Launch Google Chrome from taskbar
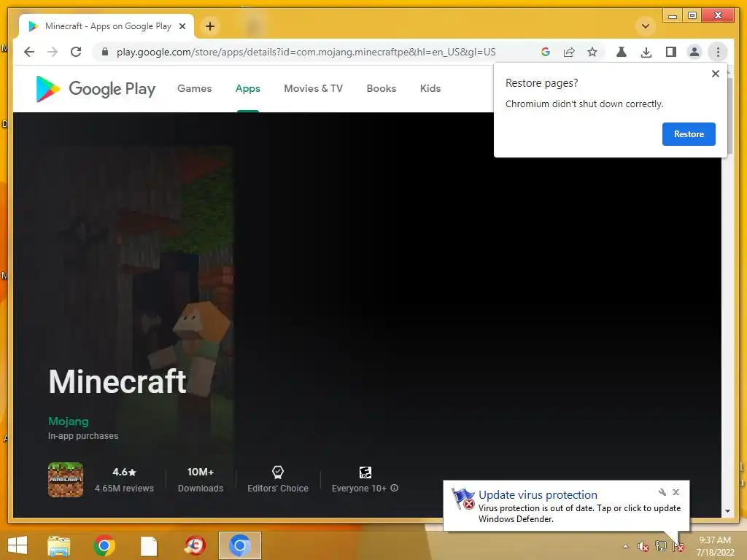 click(x=104, y=545)
